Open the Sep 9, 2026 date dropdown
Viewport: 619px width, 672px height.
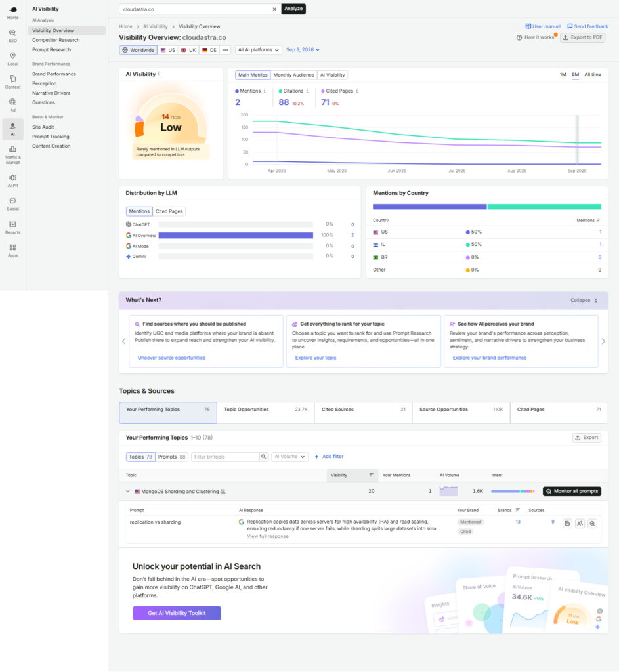tap(303, 50)
